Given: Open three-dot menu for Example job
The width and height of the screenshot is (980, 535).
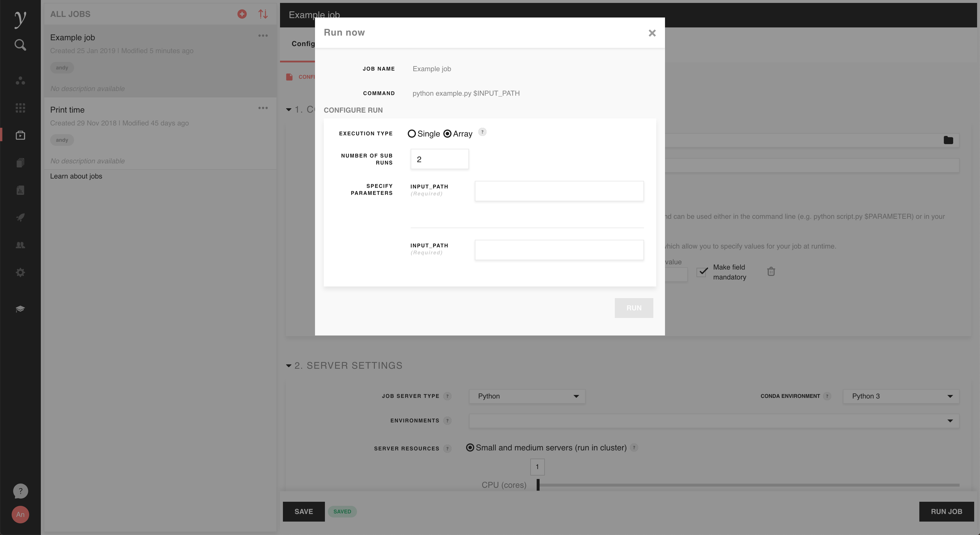Looking at the screenshot, I should [x=263, y=36].
